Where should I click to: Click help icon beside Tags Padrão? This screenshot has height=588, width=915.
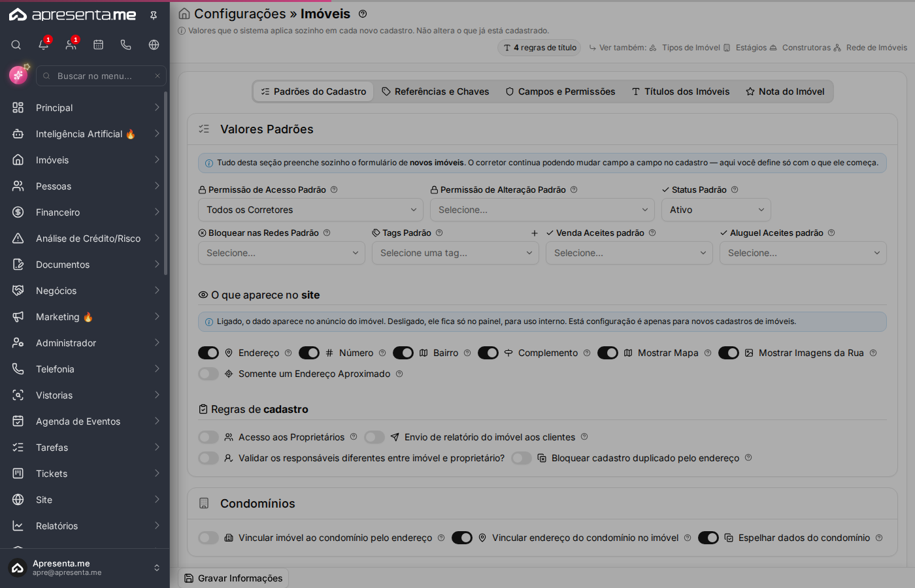click(439, 233)
